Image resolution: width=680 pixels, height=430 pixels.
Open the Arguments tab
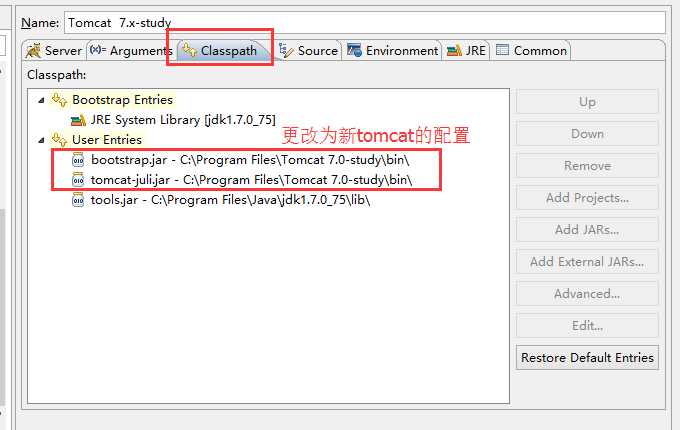pyautogui.click(x=131, y=51)
